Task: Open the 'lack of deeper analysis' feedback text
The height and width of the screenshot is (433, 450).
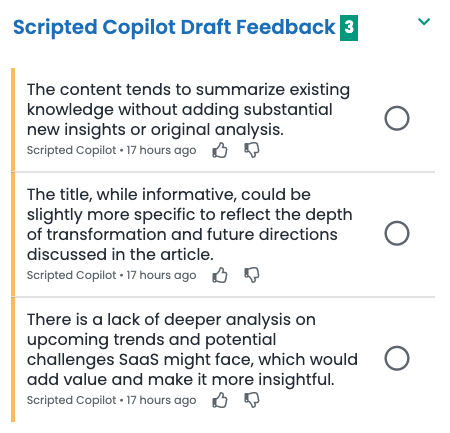Action: [x=192, y=349]
